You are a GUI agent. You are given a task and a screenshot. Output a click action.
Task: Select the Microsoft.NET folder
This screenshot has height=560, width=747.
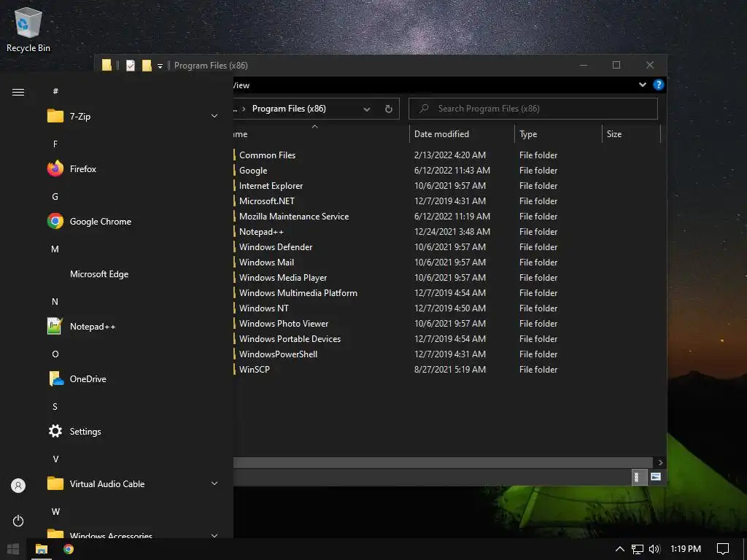click(x=267, y=201)
